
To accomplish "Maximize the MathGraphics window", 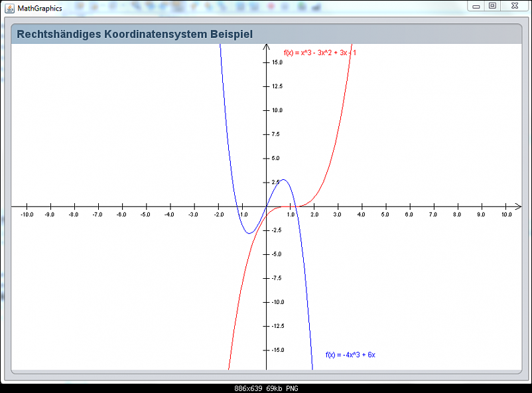I will click(x=492, y=6).
